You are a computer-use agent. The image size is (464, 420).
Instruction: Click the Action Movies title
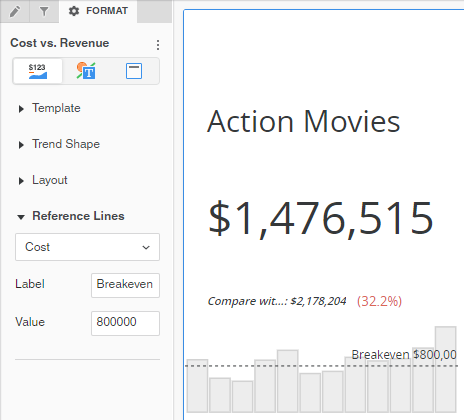(303, 122)
